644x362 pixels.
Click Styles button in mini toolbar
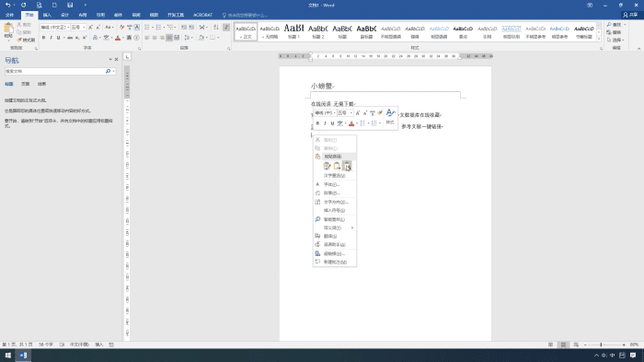pos(390,117)
